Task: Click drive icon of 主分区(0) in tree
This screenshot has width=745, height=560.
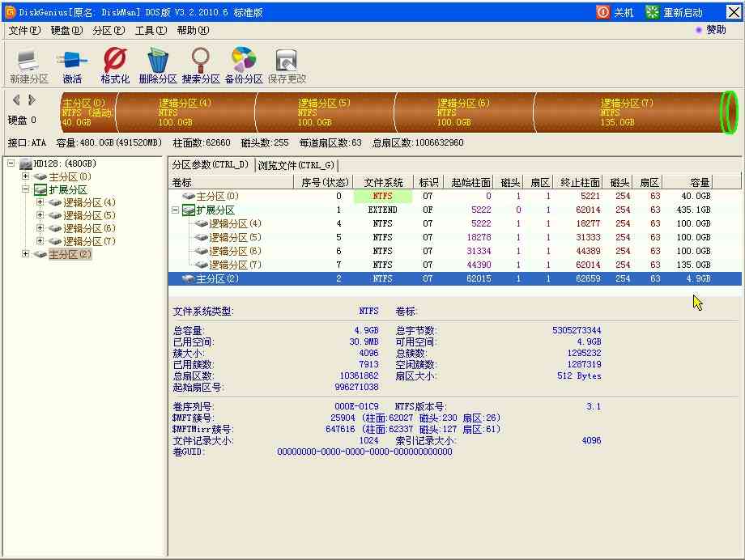Action: pos(40,176)
